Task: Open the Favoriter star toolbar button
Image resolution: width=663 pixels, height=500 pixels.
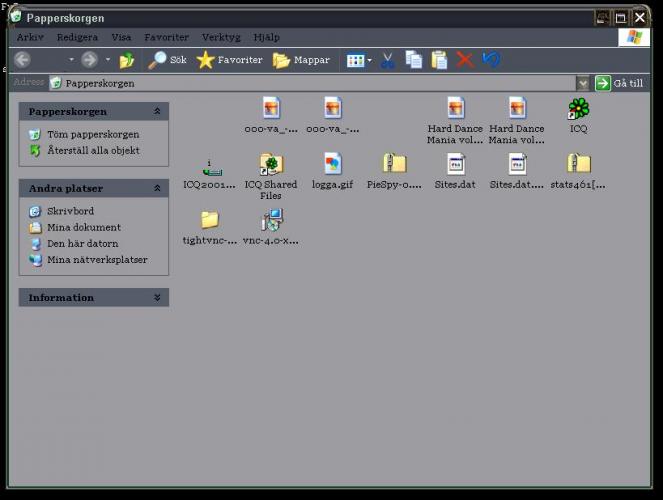Action: [x=229, y=60]
